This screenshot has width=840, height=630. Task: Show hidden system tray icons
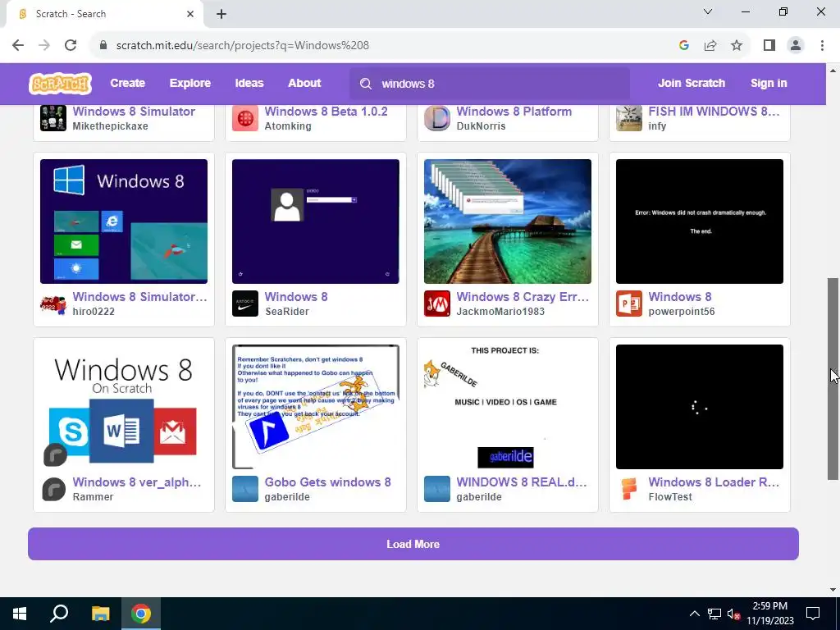tap(694, 614)
